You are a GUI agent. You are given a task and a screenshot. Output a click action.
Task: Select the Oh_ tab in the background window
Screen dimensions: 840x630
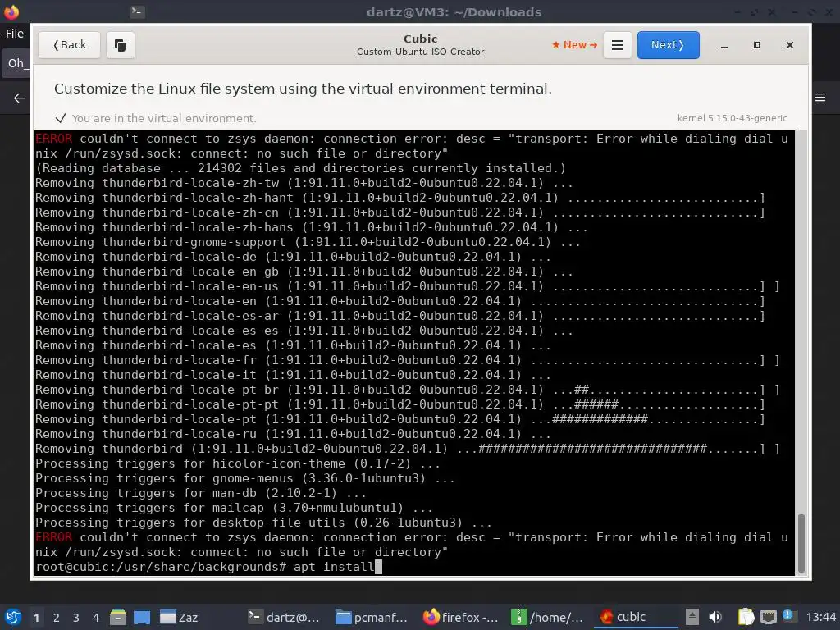pyautogui.click(x=15, y=63)
